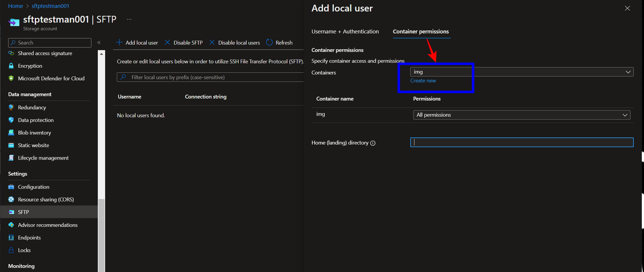Focus the Filter local users by prefix field
The width and height of the screenshot is (644, 272).
tap(210, 77)
